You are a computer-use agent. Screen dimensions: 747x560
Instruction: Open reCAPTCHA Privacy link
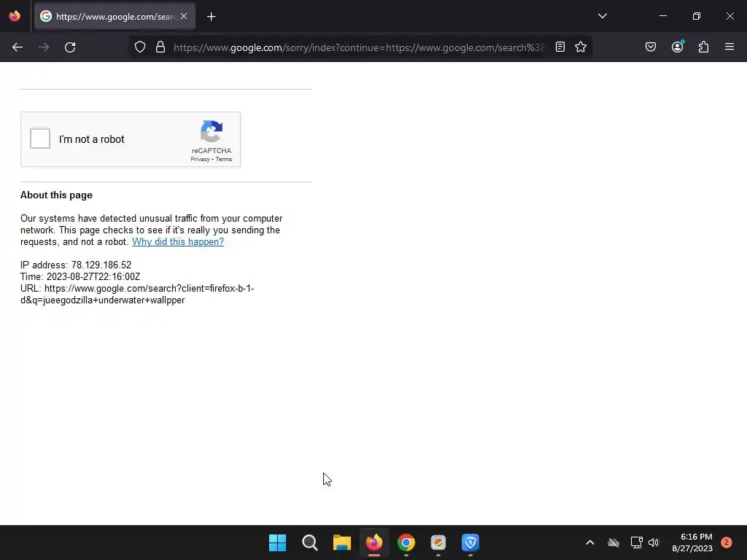click(200, 159)
